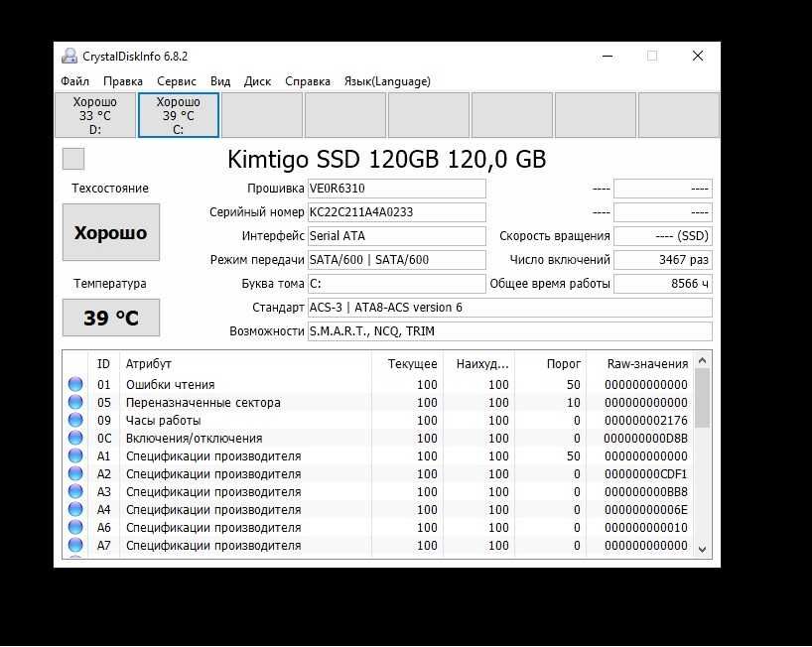Open the Вид menu

[x=220, y=81]
